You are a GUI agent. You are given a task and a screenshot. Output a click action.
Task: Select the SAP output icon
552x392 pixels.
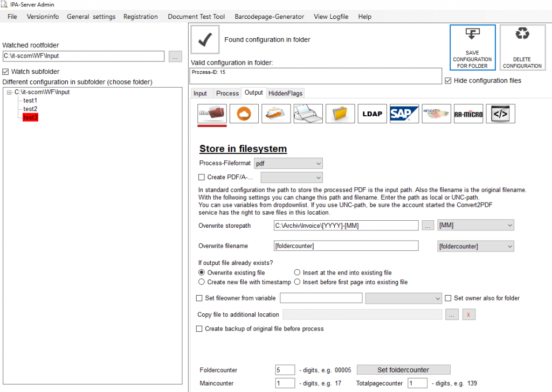point(404,114)
